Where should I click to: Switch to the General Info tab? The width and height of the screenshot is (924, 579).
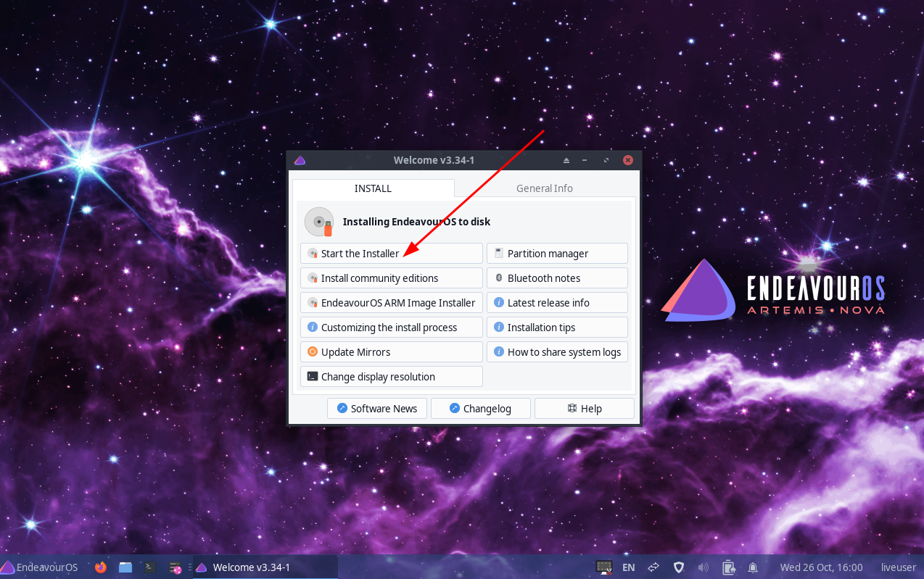coord(544,188)
